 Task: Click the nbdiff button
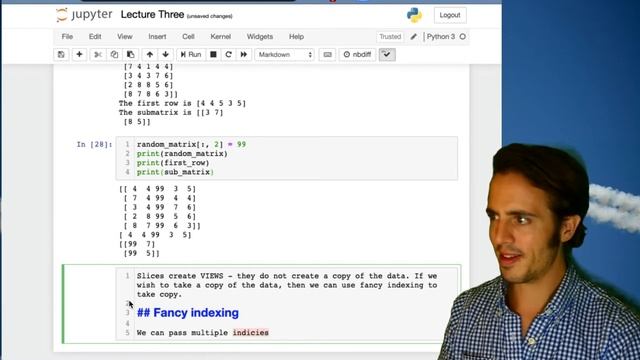[357, 54]
